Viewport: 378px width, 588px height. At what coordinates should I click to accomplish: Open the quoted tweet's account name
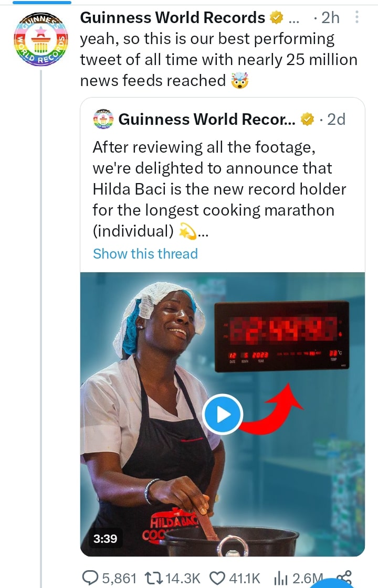coord(207,120)
